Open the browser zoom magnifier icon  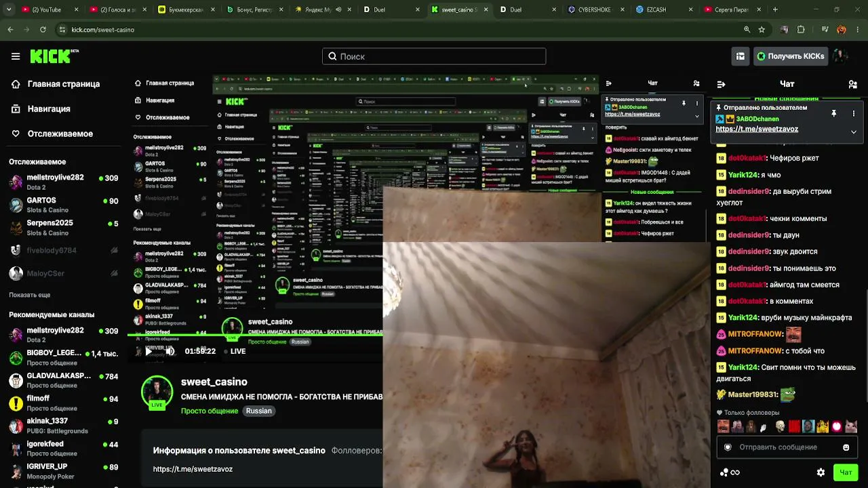[747, 30]
